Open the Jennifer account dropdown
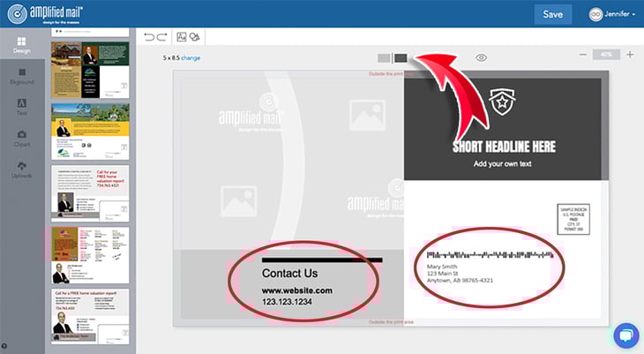644x354 pixels. [611, 14]
